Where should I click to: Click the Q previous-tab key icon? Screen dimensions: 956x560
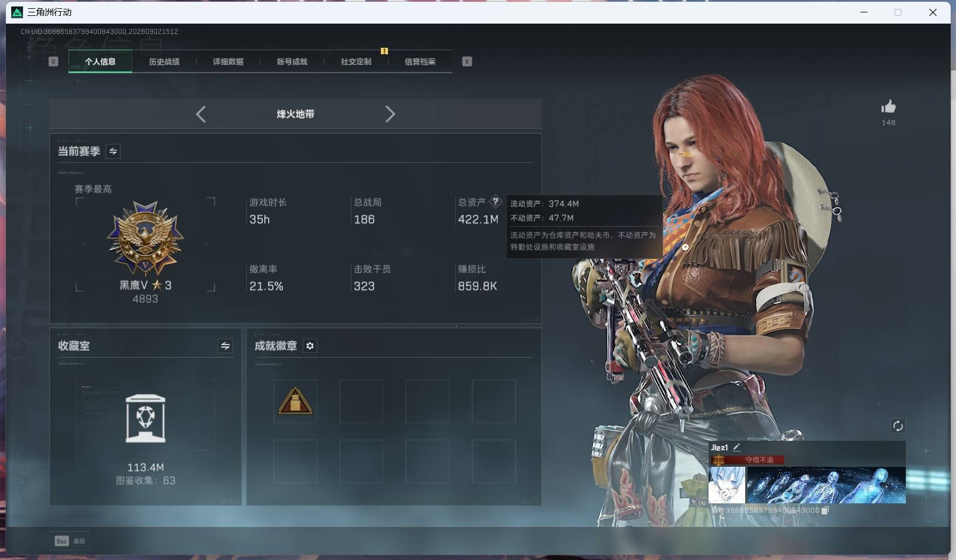tap(53, 61)
